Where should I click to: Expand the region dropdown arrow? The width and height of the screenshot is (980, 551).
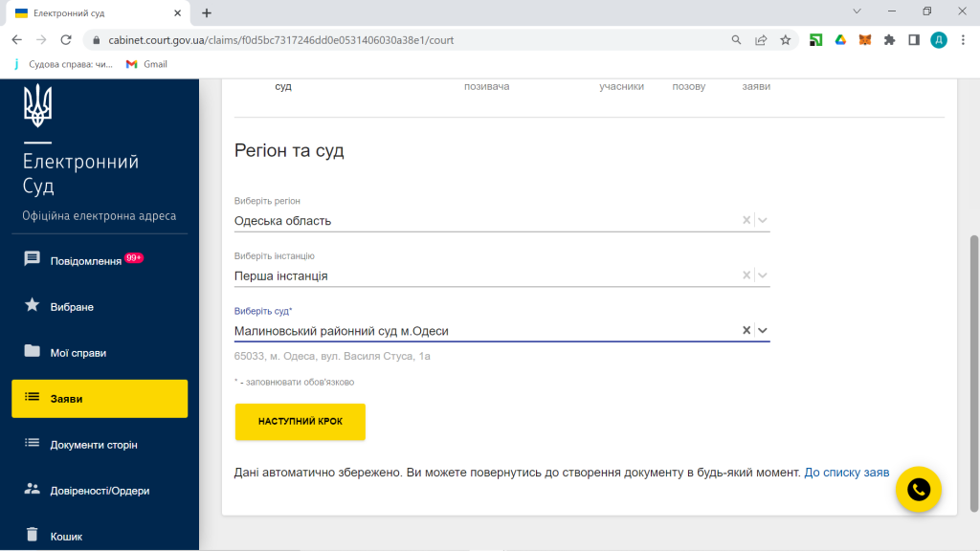pyautogui.click(x=763, y=220)
